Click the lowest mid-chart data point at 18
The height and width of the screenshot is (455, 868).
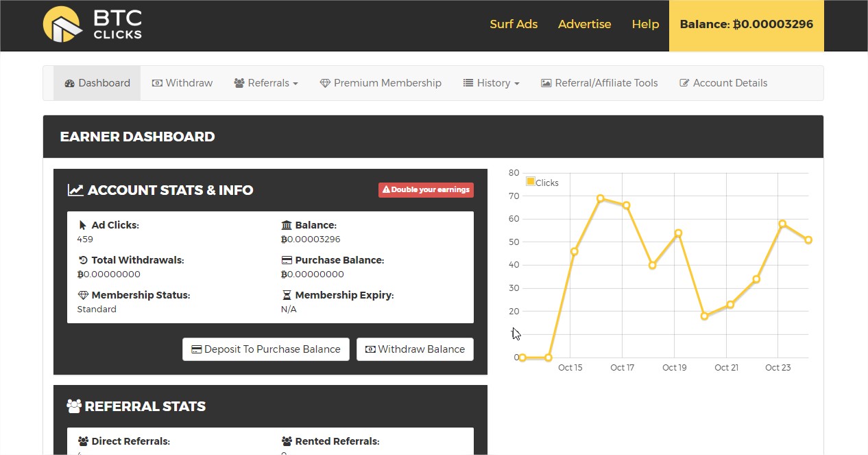(x=704, y=316)
